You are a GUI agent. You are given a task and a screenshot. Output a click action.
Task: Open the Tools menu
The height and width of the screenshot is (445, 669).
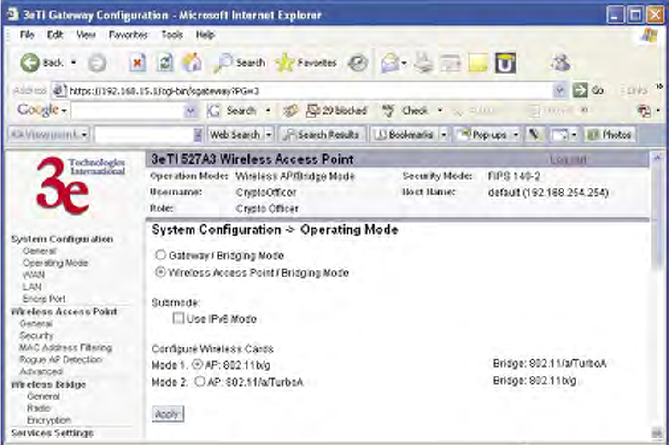pyautogui.click(x=172, y=35)
